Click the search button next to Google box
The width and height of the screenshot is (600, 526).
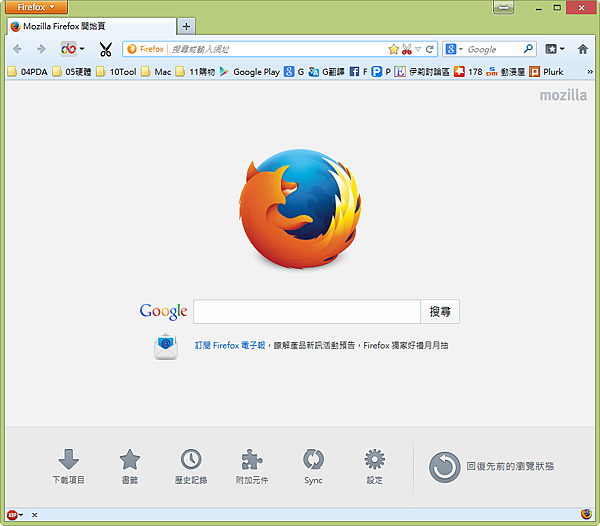[x=440, y=311]
